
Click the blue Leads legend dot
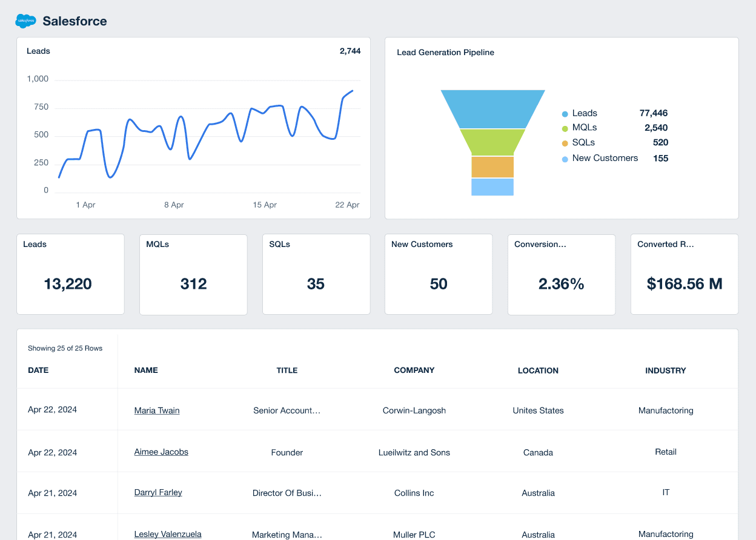click(x=564, y=113)
